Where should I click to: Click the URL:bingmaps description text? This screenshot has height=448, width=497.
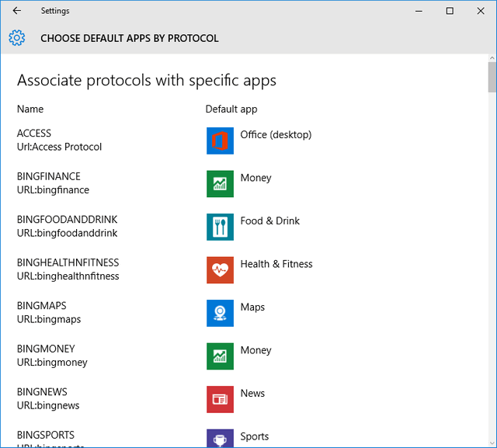pos(49,319)
